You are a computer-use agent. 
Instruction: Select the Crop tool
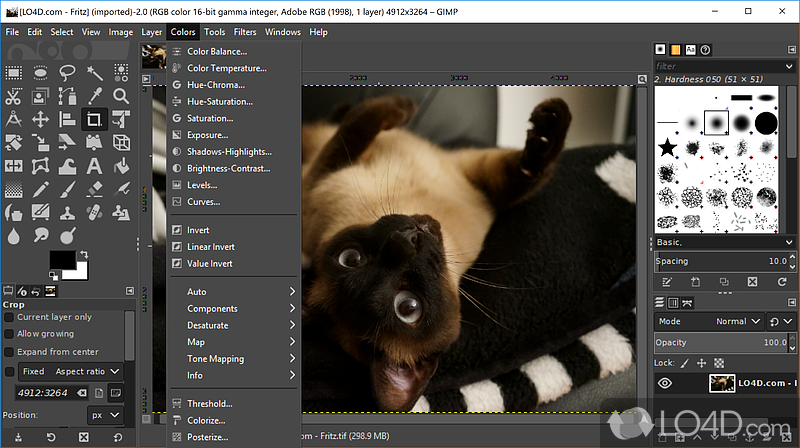coord(94,119)
